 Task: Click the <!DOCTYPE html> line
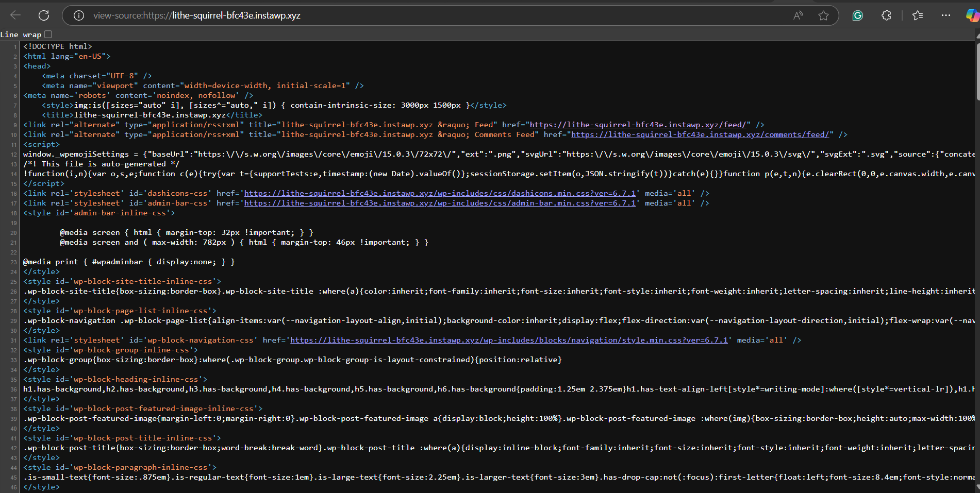click(58, 46)
